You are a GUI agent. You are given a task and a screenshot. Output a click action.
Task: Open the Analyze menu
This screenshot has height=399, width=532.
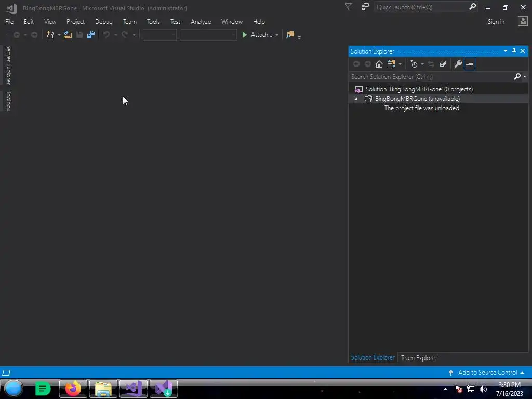coord(201,22)
